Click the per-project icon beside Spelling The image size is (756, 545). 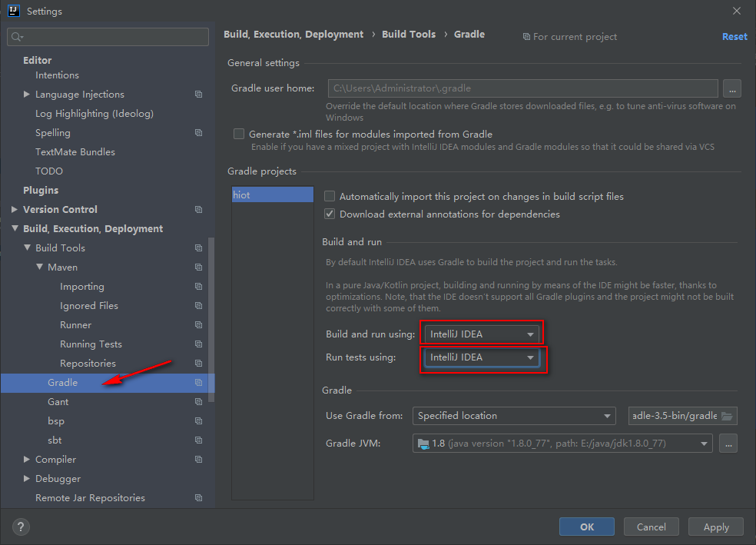click(x=199, y=133)
